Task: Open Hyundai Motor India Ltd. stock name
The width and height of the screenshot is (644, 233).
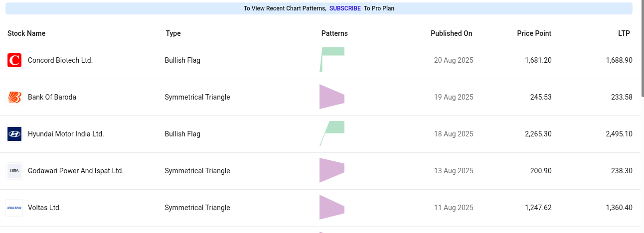Action: [x=66, y=134]
